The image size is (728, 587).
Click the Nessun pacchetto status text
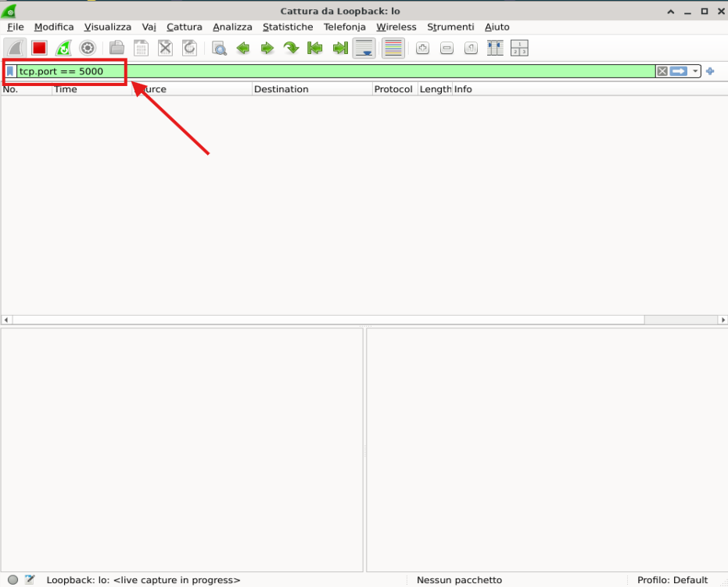459,580
